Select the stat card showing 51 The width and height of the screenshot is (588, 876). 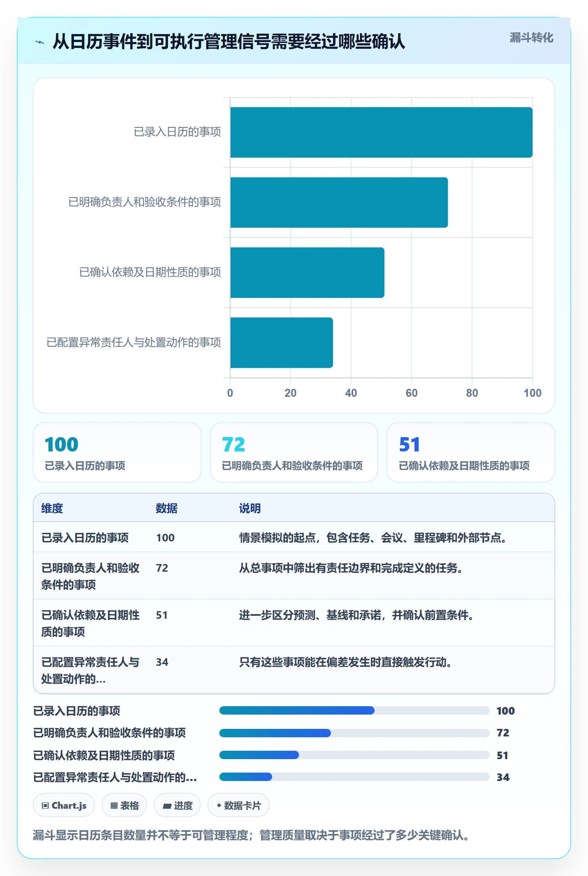tap(471, 452)
